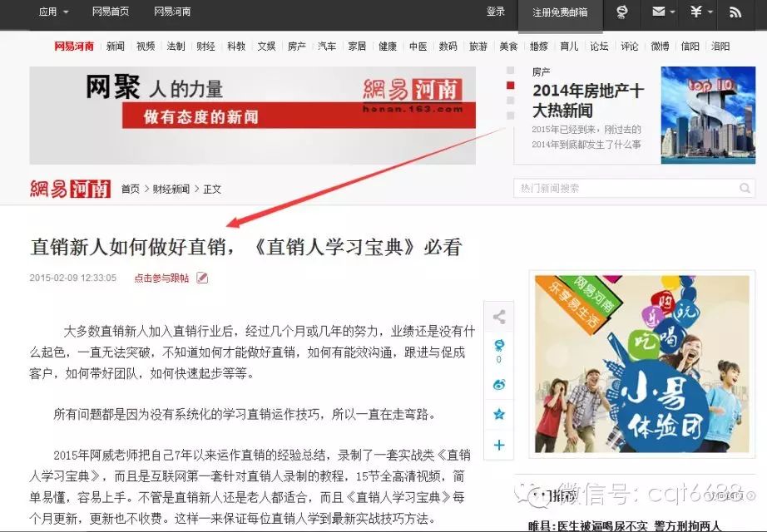
Task: Open the 新闻 channel
Action: [x=116, y=47]
